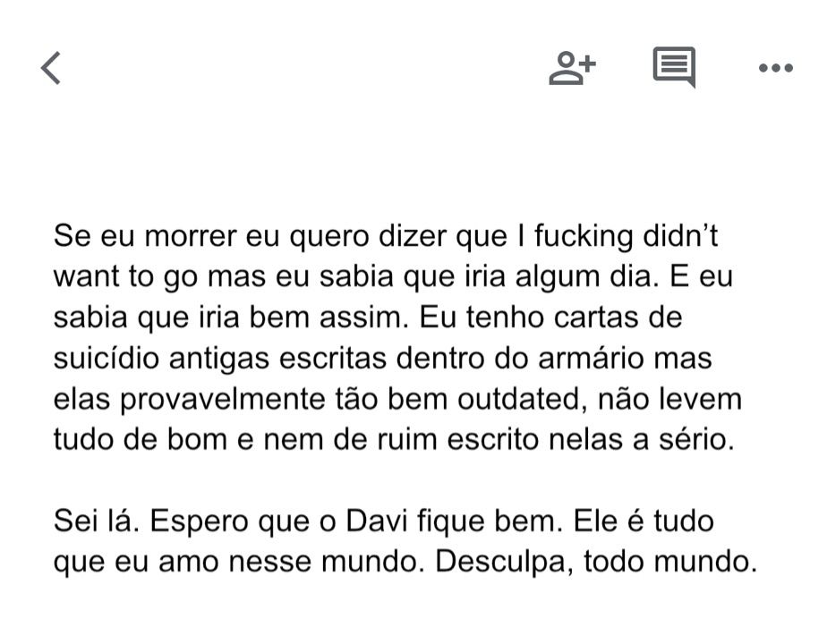Image resolution: width=827 pixels, height=644 pixels.
Task: Open the share/add people icon
Action: click(572, 67)
